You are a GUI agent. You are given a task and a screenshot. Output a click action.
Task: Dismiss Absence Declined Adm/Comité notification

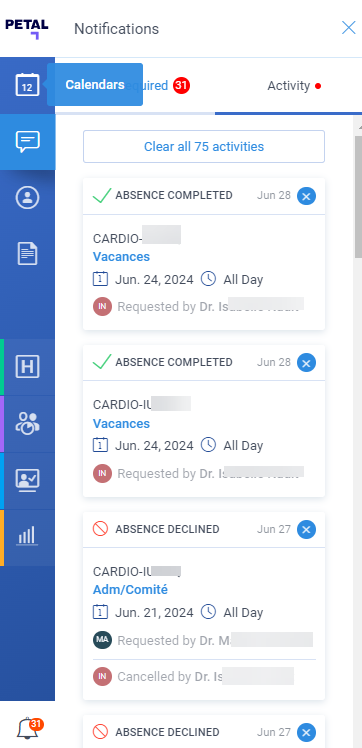306,530
